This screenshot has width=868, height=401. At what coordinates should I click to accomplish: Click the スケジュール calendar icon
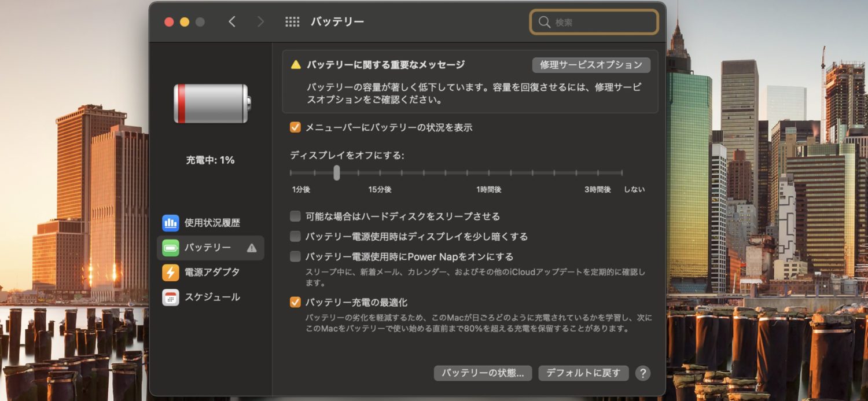(171, 297)
